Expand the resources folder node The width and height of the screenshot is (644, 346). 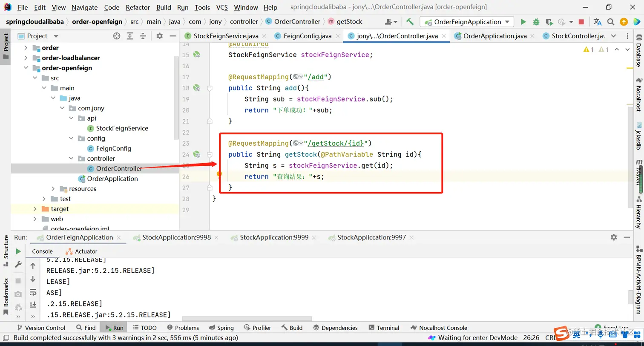[x=53, y=189]
